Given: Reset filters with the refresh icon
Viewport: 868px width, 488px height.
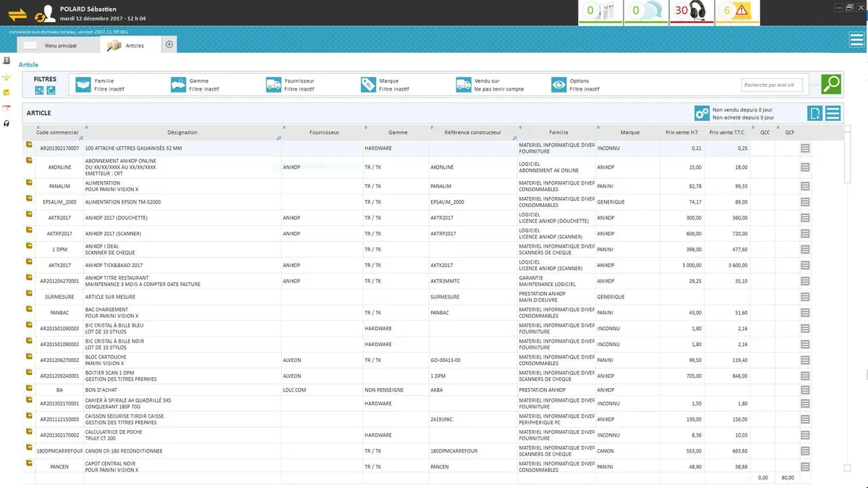Looking at the screenshot, I should pos(51,91).
